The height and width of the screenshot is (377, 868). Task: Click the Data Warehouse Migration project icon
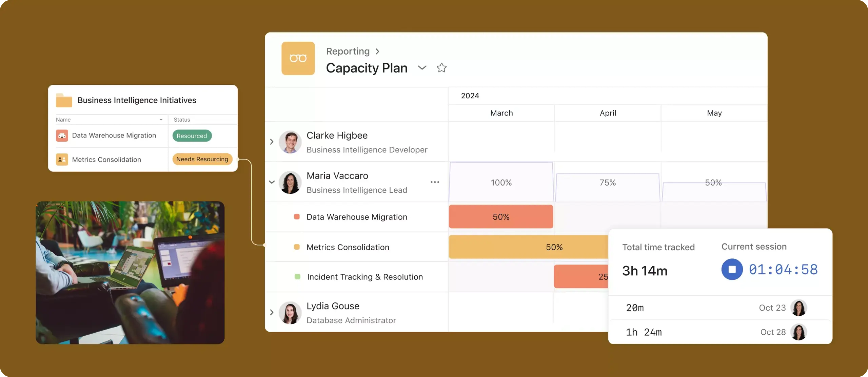coord(61,135)
